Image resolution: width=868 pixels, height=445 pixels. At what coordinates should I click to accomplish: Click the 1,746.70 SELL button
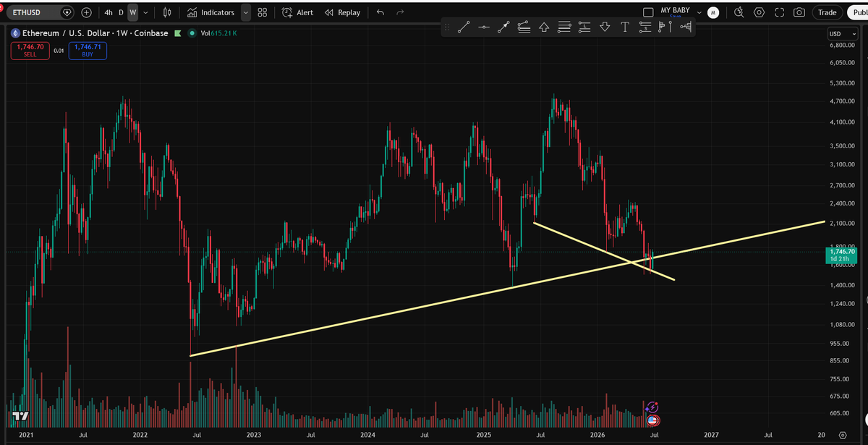pos(30,51)
